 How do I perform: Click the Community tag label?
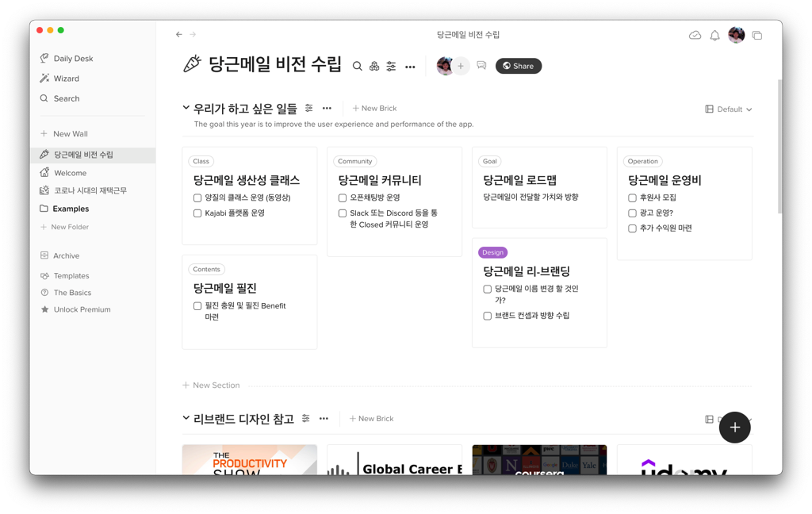[x=354, y=162]
